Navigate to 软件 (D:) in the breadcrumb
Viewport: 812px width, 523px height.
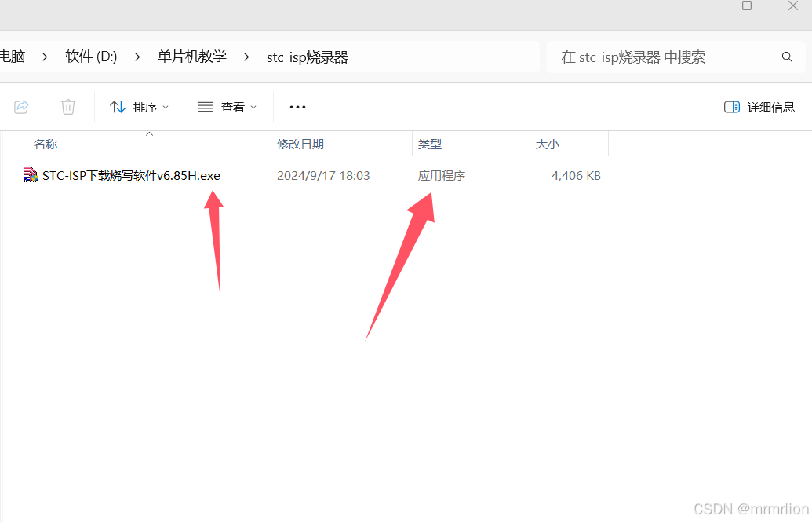91,57
